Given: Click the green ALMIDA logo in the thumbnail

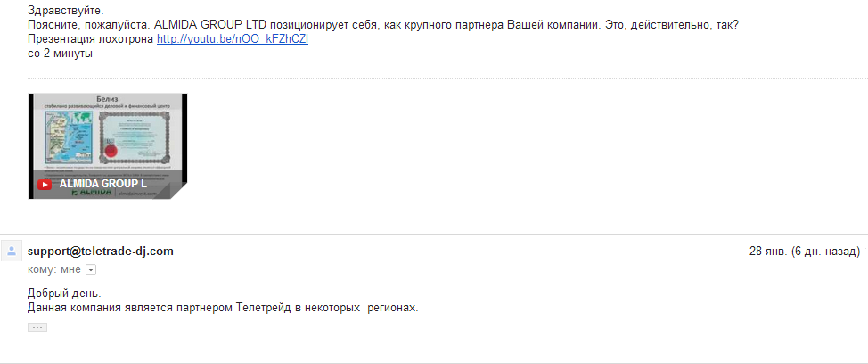Looking at the screenshot, I should point(91,193).
